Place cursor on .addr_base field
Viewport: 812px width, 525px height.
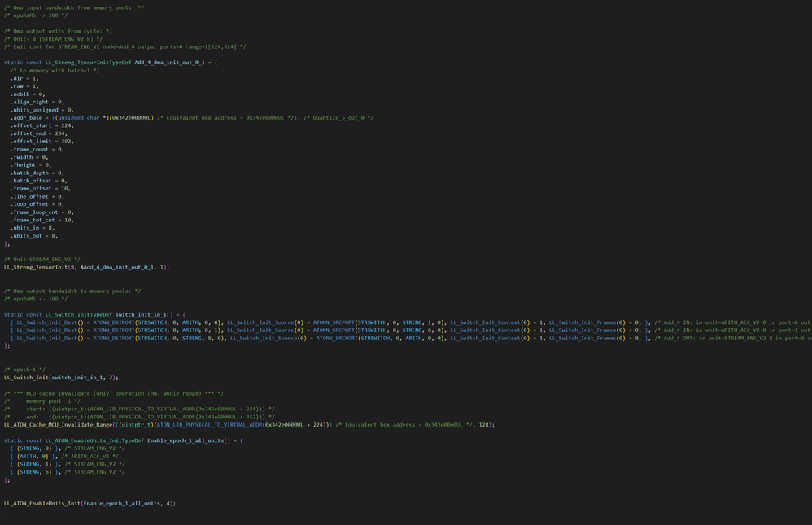(x=29, y=117)
